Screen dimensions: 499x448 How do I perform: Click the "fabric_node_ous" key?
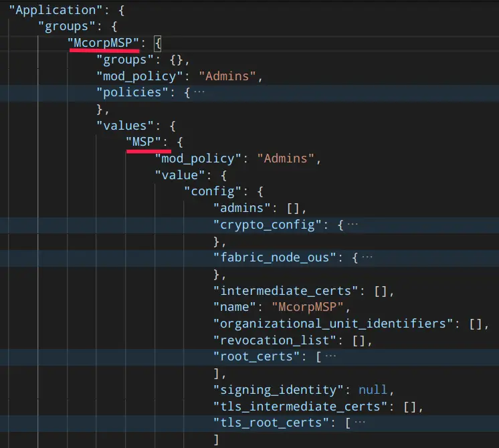[275, 257]
